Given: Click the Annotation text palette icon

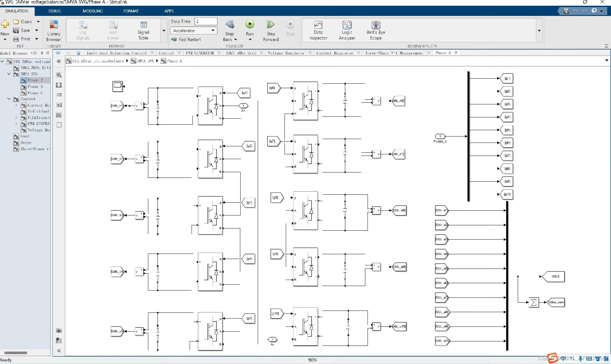Looking at the screenshot, I should (x=59, y=105).
